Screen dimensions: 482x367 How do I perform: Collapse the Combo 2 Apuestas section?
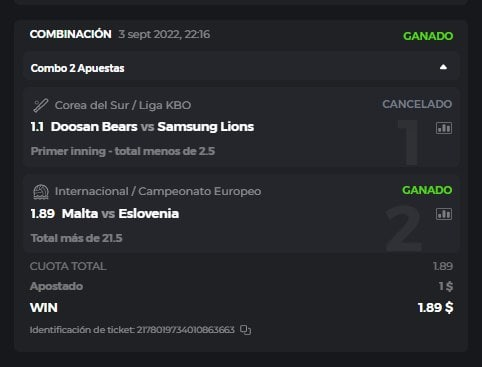click(443, 67)
